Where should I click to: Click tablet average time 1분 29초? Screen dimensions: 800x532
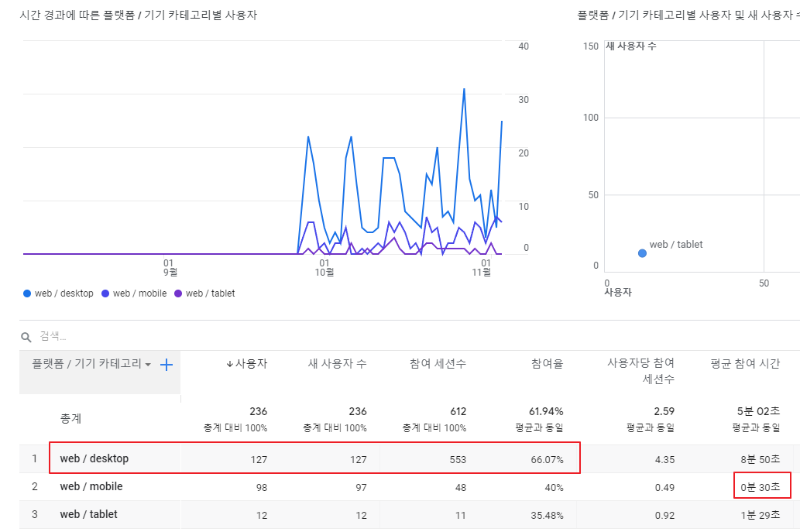tap(761, 515)
